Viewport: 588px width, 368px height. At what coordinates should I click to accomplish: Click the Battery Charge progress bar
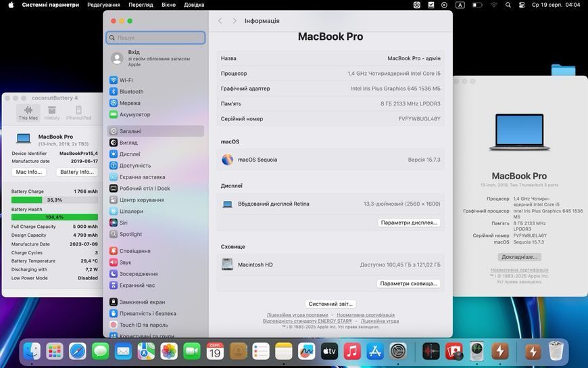click(x=55, y=200)
